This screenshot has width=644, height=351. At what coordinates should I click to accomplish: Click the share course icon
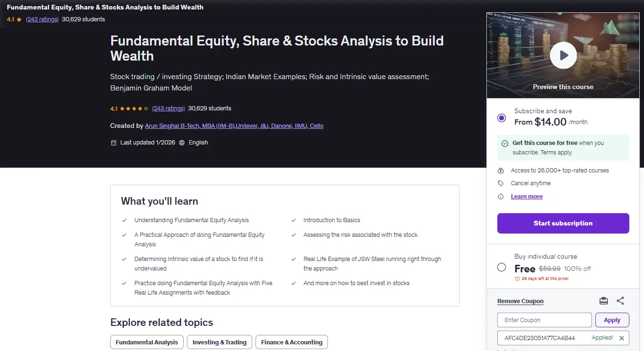click(620, 301)
